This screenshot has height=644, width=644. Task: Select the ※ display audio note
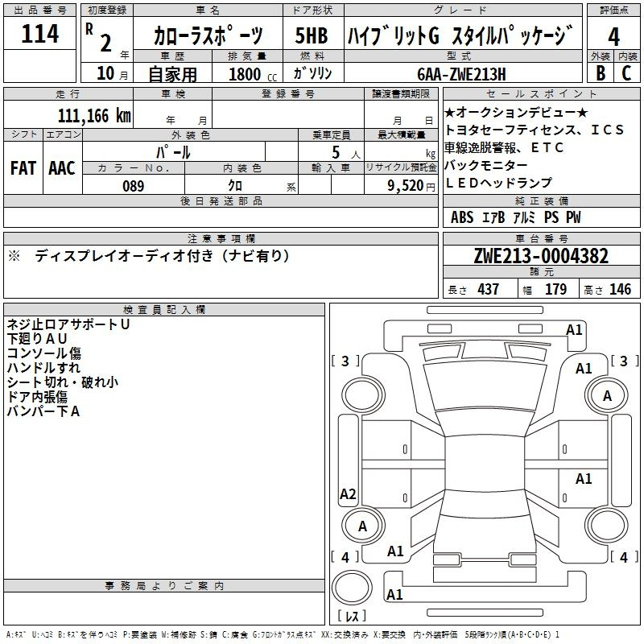(x=148, y=256)
